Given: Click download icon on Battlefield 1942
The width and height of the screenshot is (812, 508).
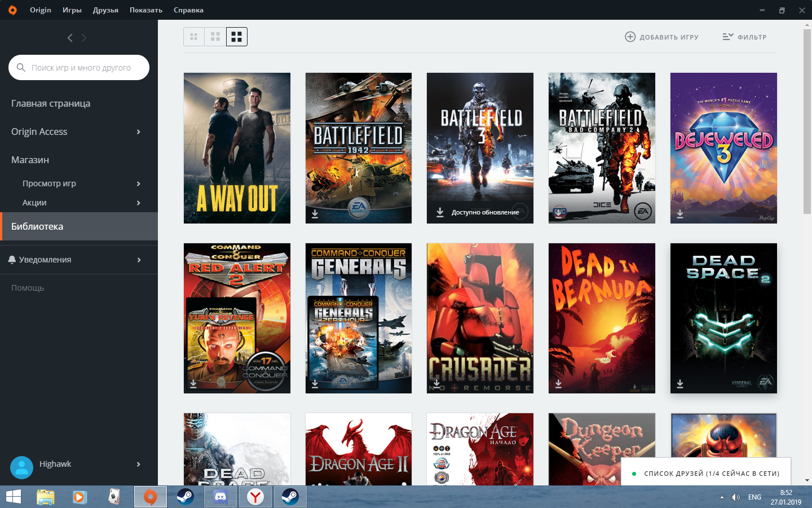Looking at the screenshot, I should click(315, 214).
